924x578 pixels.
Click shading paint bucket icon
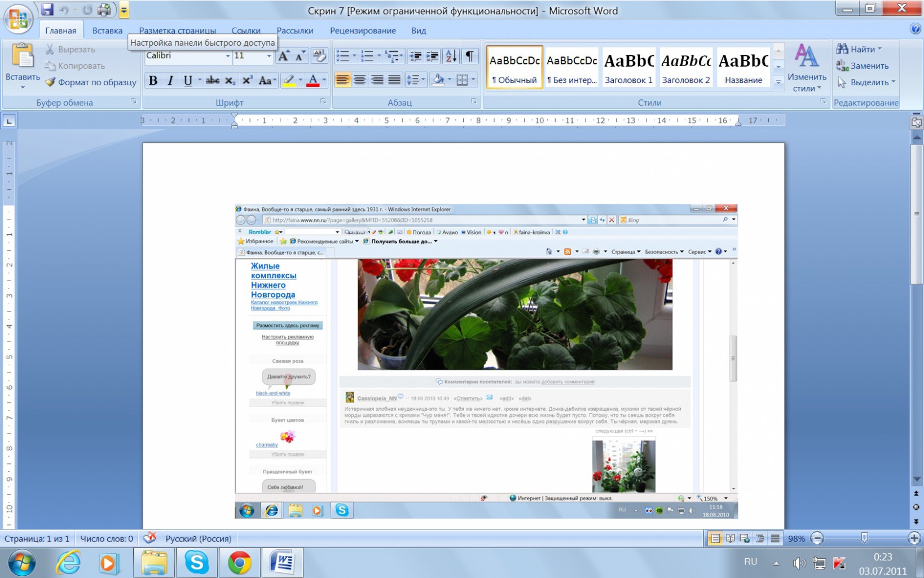438,81
